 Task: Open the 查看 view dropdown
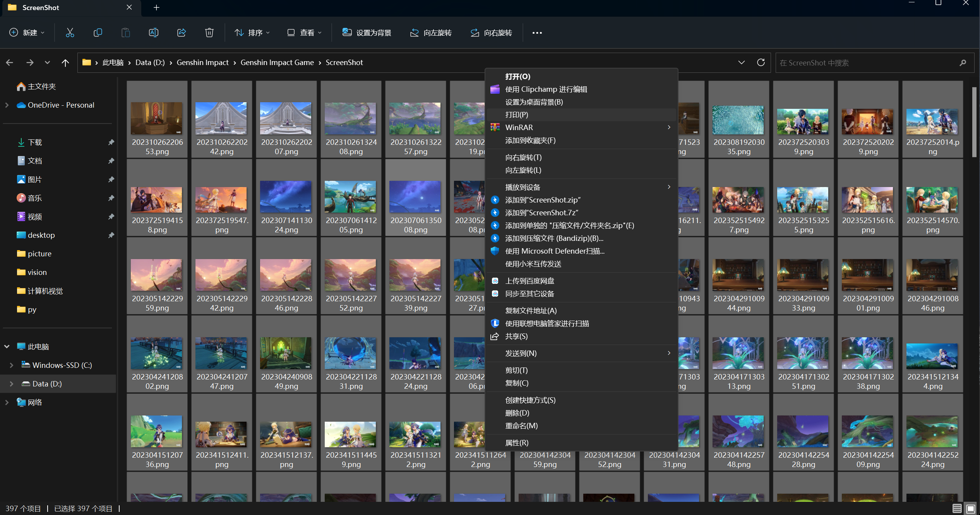pos(304,33)
